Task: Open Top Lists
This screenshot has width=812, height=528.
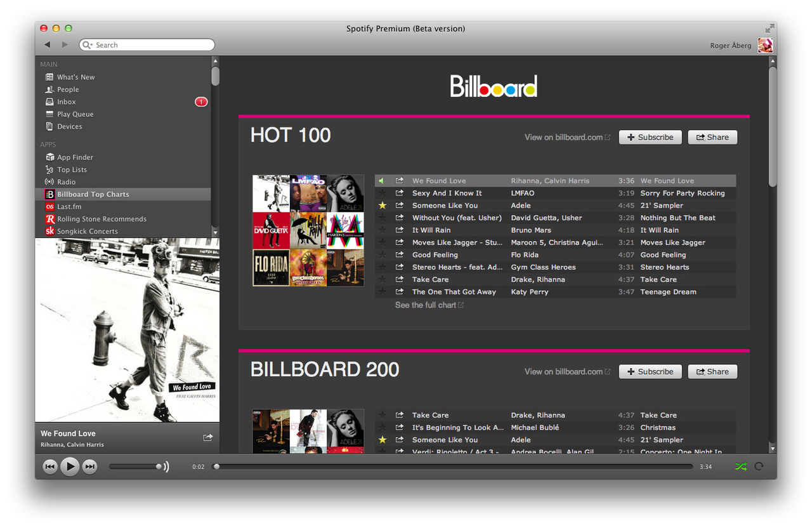Action: 71,169
